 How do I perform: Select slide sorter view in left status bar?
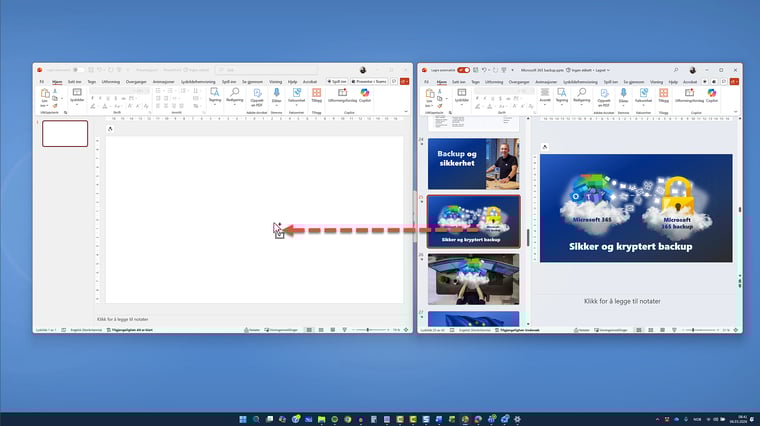[321, 330]
